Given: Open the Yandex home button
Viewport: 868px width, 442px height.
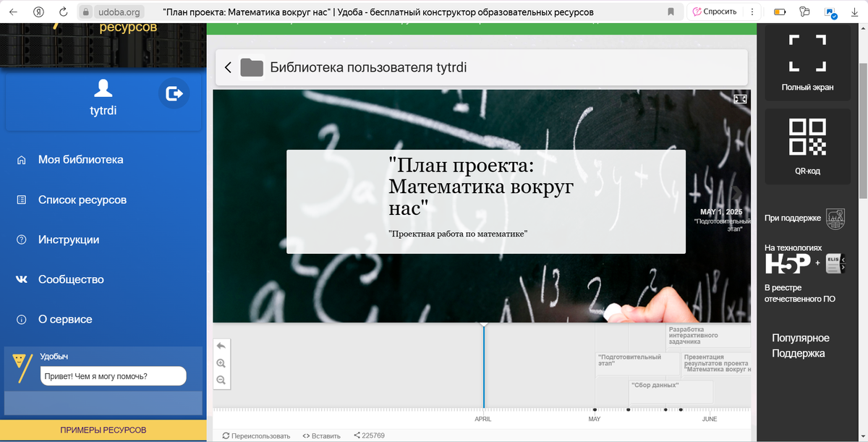Looking at the screenshot, I should [x=40, y=12].
